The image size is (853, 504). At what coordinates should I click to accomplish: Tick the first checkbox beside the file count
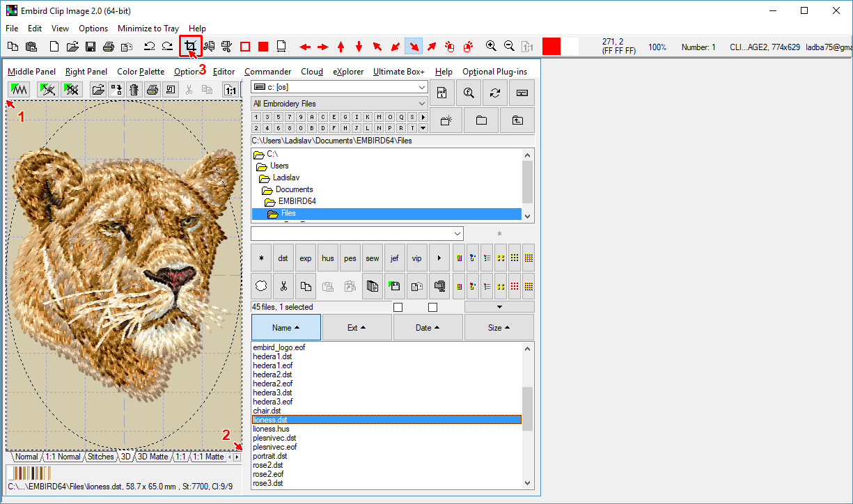(398, 307)
